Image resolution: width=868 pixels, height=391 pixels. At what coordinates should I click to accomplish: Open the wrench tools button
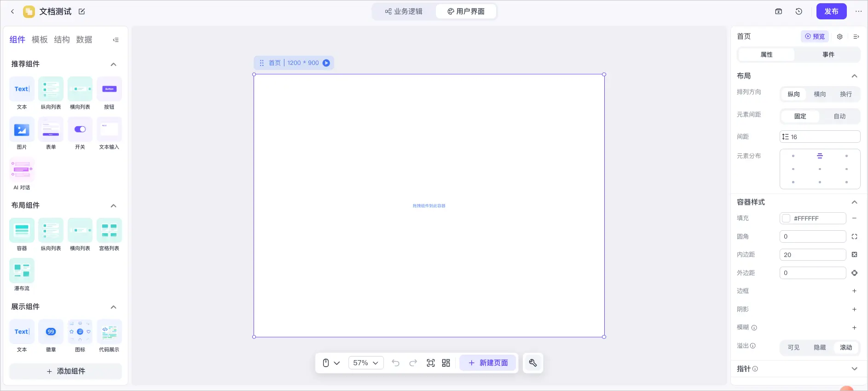pos(533,363)
